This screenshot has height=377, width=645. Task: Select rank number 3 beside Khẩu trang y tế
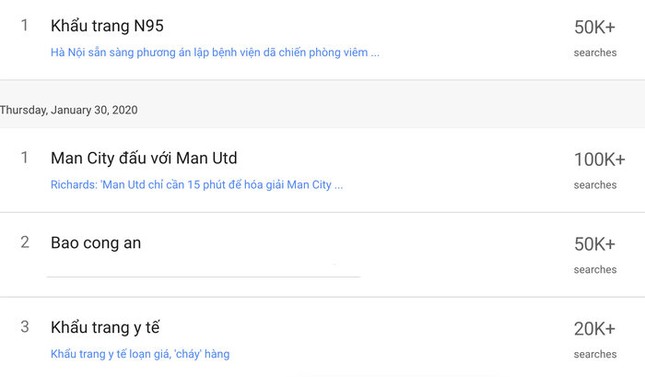(x=25, y=327)
